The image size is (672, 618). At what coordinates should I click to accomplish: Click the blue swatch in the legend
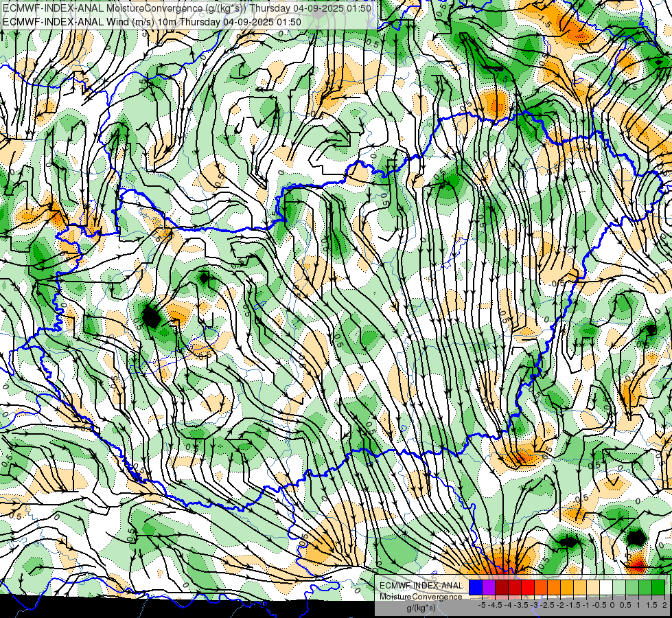[476, 588]
